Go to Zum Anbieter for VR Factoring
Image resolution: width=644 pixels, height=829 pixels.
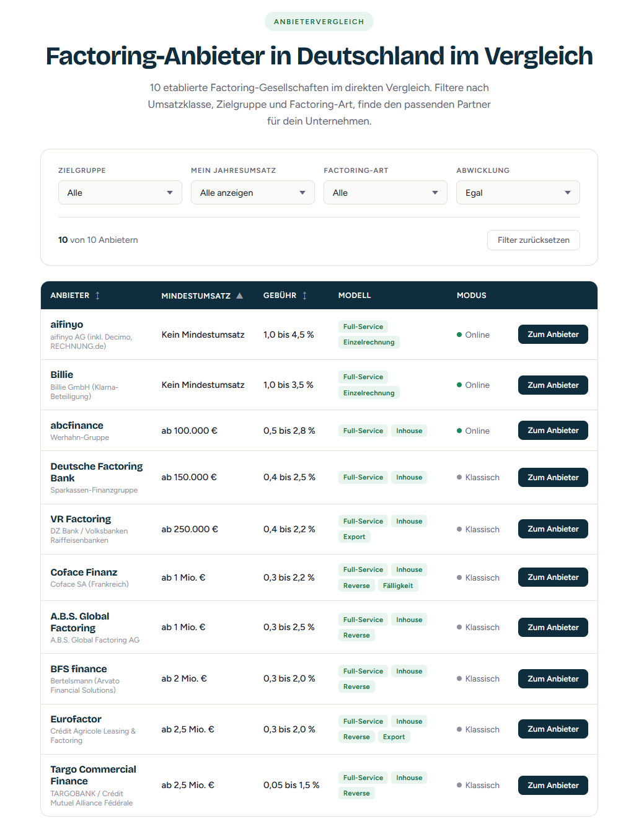(553, 529)
